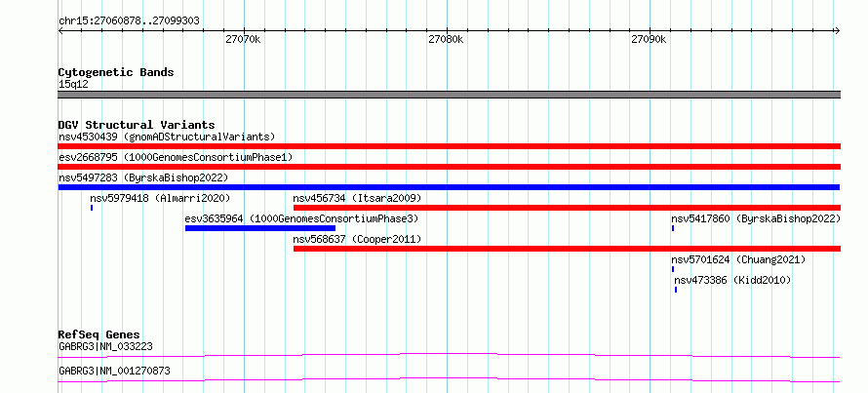The height and width of the screenshot is (393, 868).
Task: Click the DGV Structural Variants heading
Action: click(x=137, y=125)
